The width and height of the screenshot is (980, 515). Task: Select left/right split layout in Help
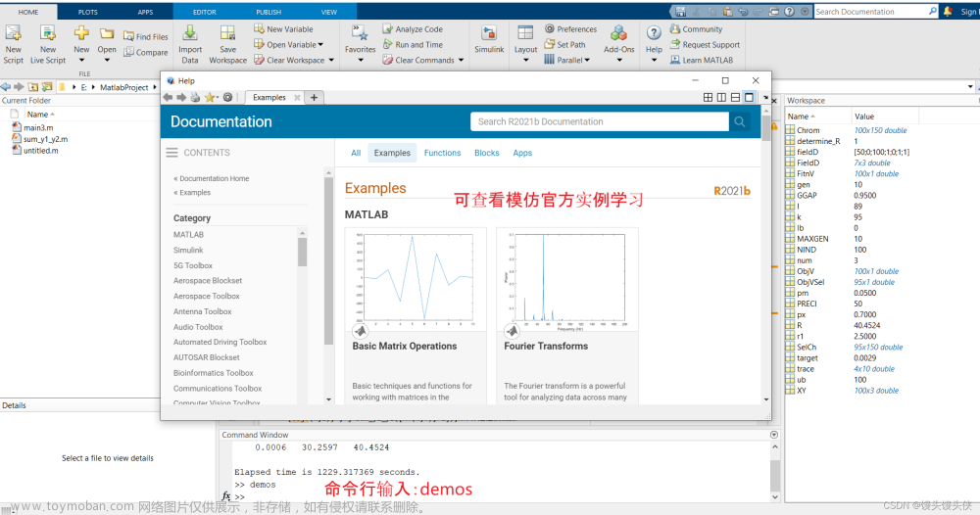[x=721, y=97]
